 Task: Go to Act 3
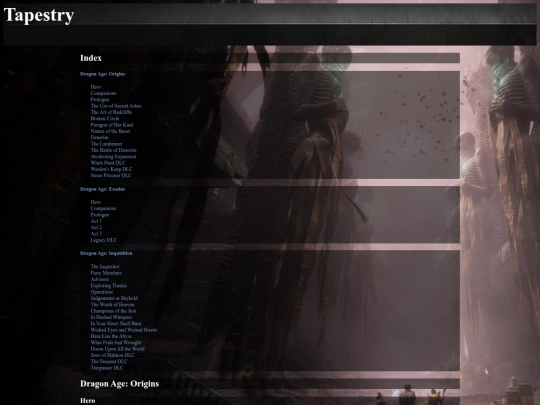tap(96, 234)
